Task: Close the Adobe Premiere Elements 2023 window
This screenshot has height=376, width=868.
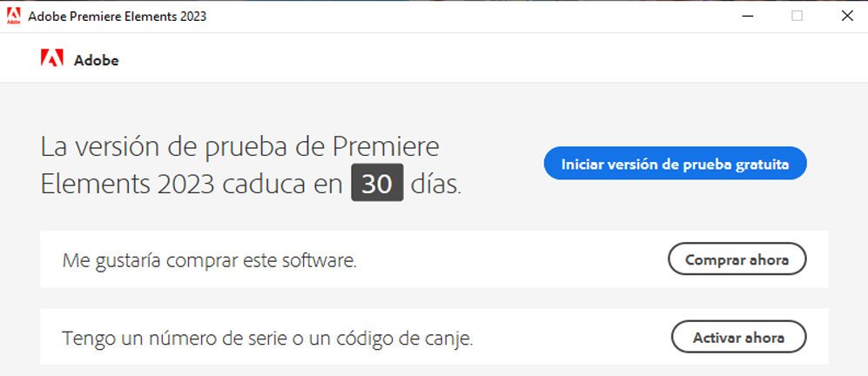Action: [845, 16]
